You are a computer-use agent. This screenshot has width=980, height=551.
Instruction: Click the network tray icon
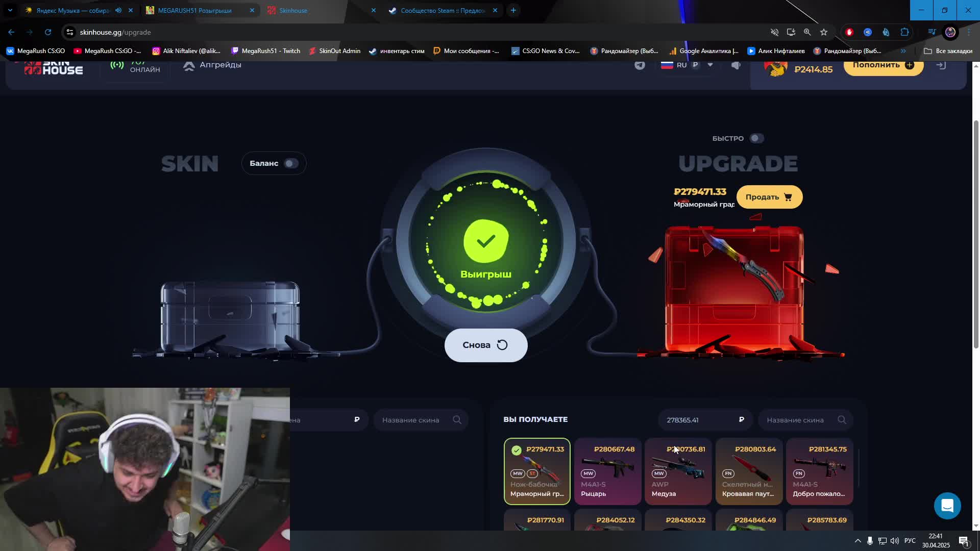pos(882,541)
